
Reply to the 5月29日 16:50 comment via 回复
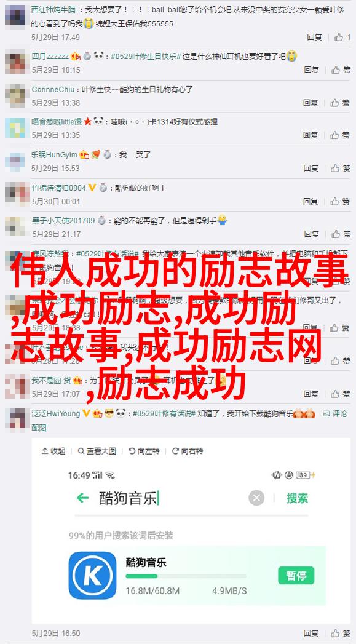(x=312, y=633)
